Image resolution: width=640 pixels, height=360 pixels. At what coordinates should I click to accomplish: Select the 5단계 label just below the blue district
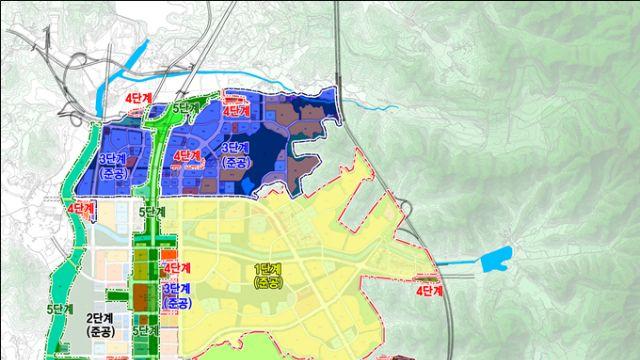(152, 212)
